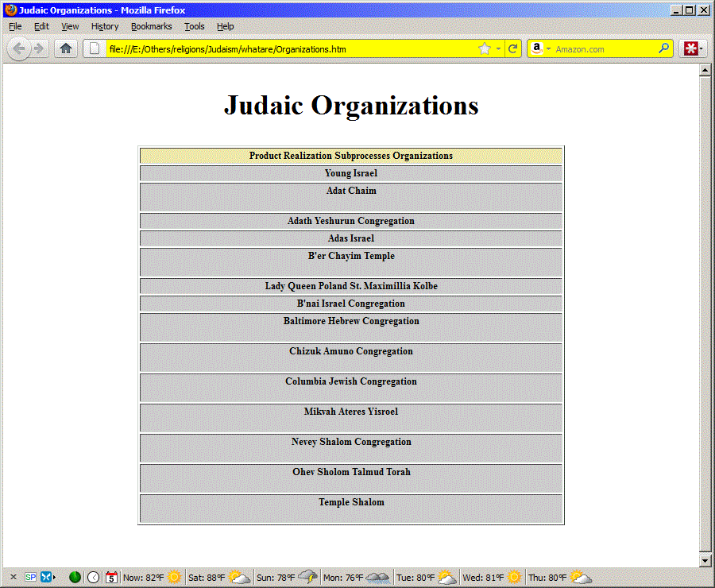The width and height of the screenshot is (715, 588).
Task: Click the clock status bar icon
Action: [94, 577]
